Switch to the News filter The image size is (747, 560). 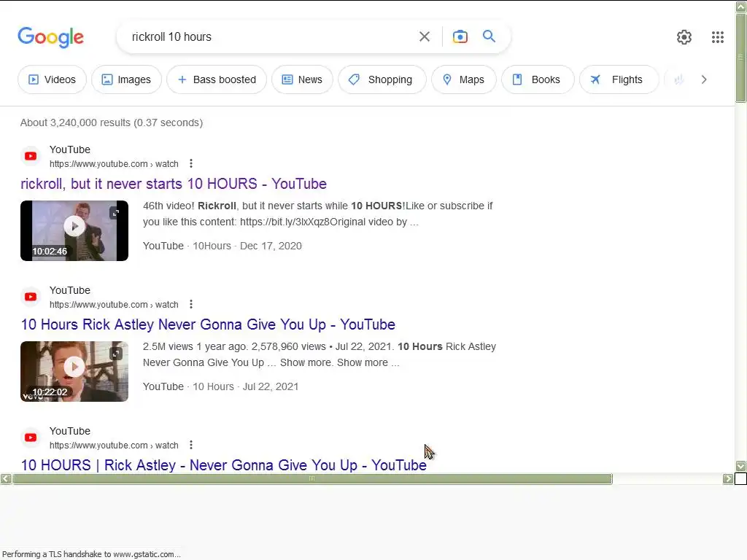(x=302, y=79)
